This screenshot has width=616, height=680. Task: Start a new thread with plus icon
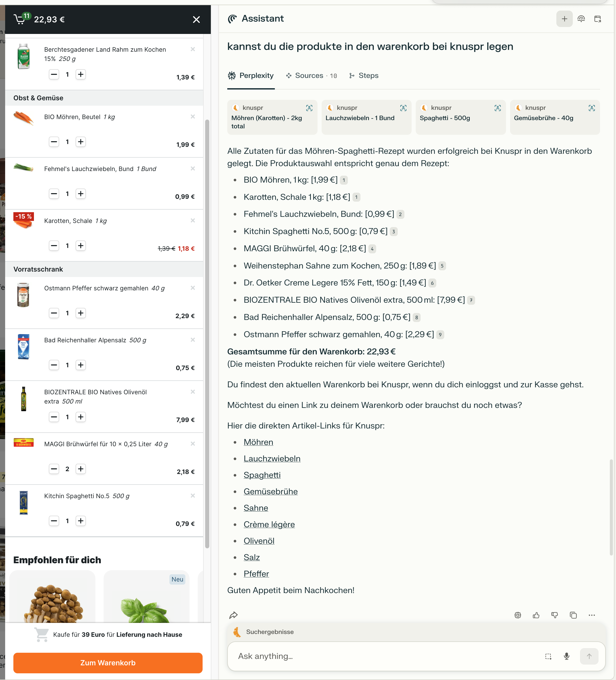[x=564, y=19]
